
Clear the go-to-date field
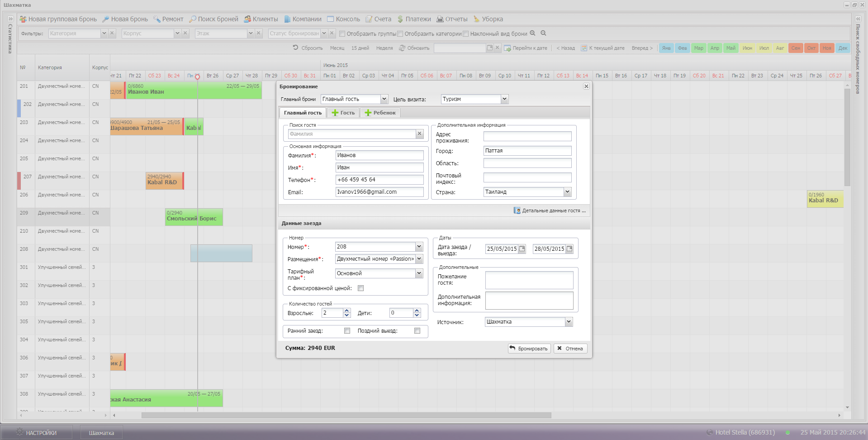(497, 48)
